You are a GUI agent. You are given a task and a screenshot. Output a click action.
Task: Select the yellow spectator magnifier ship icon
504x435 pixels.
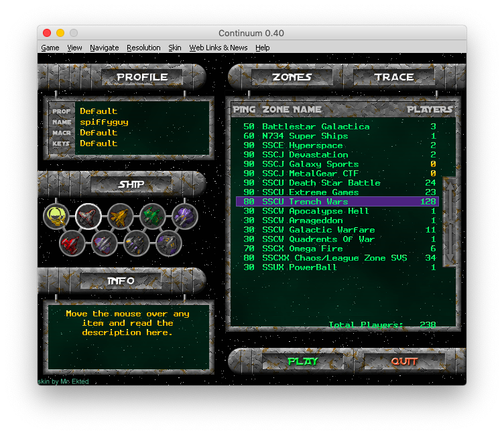(x=56, y=216)
